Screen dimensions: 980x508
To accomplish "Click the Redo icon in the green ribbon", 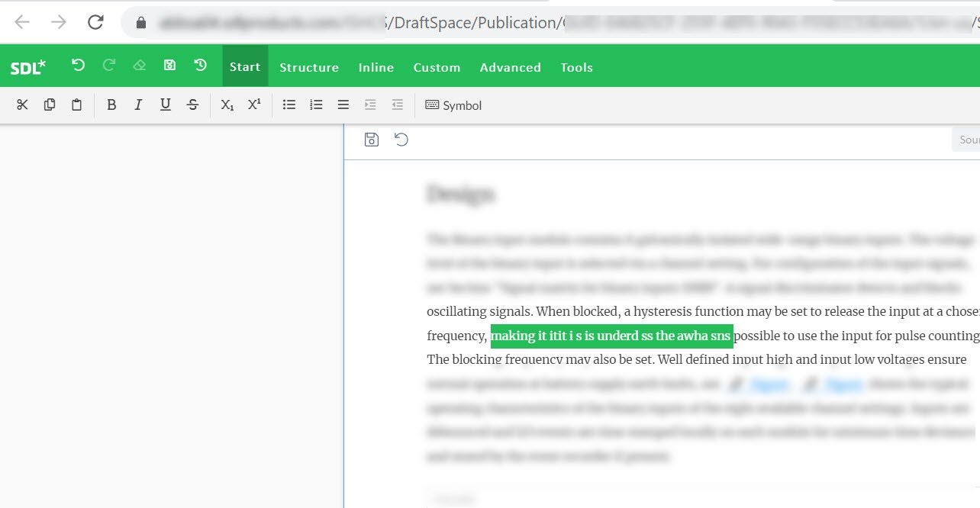I will click(x=108, y=66).
